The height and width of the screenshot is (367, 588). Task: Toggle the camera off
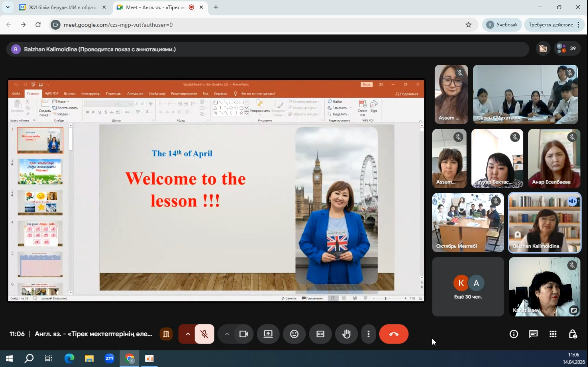click(x=243, y=334)
